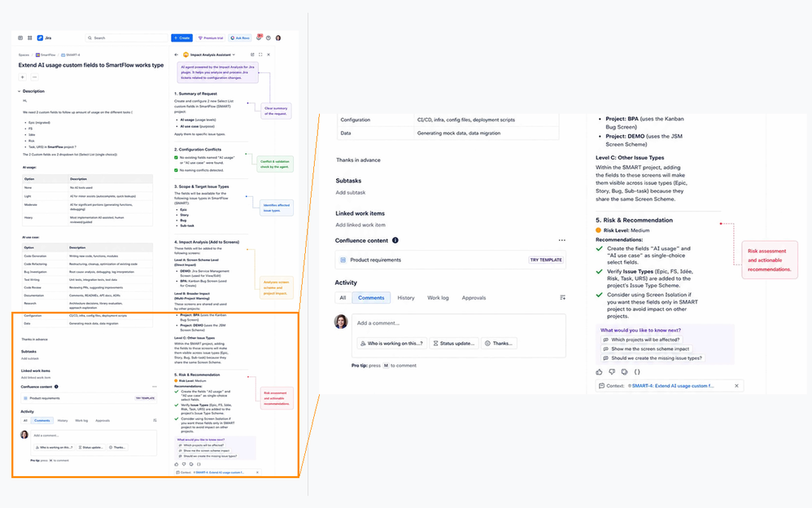Click Add subtask in the enlarged view

[x=351, y=192]
